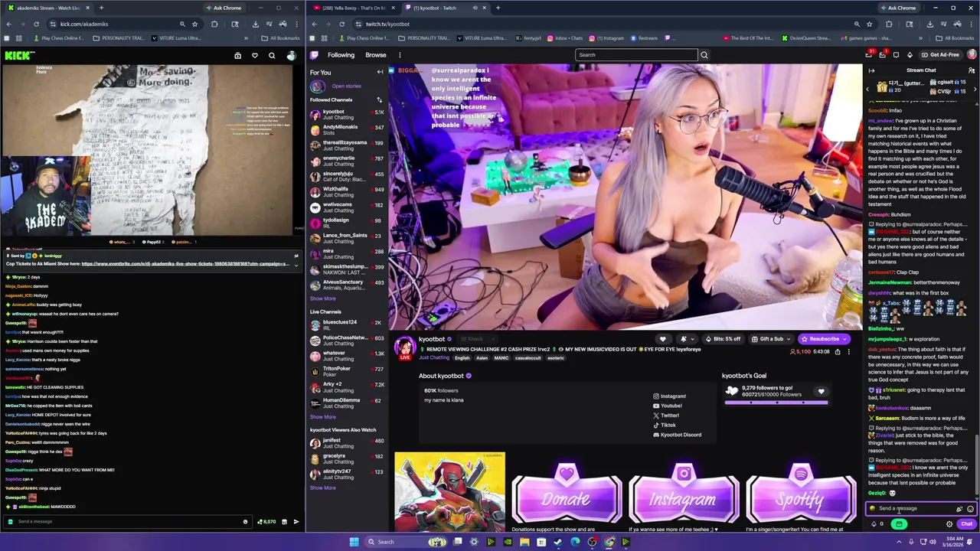980x551 pixels.
Task: Collapse the Stream Chat panel
Action: click(x=871, y=70)
